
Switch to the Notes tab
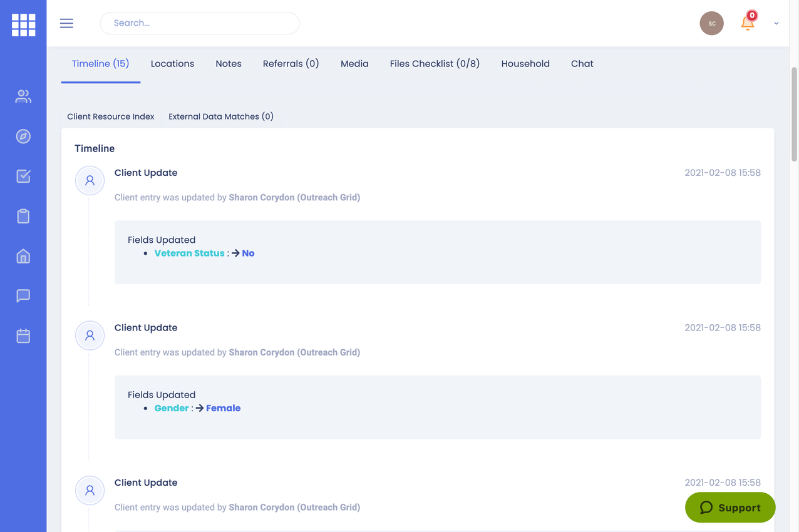(x=229, y=64)
